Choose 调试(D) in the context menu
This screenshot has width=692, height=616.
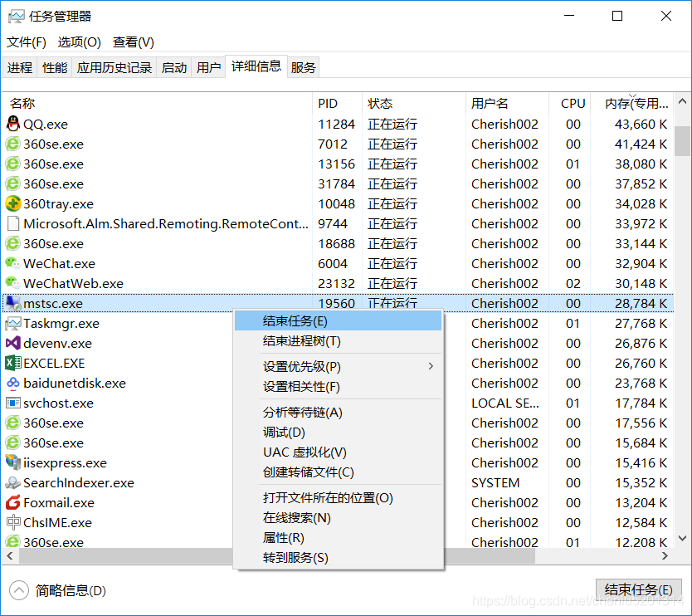pos(338,432)
